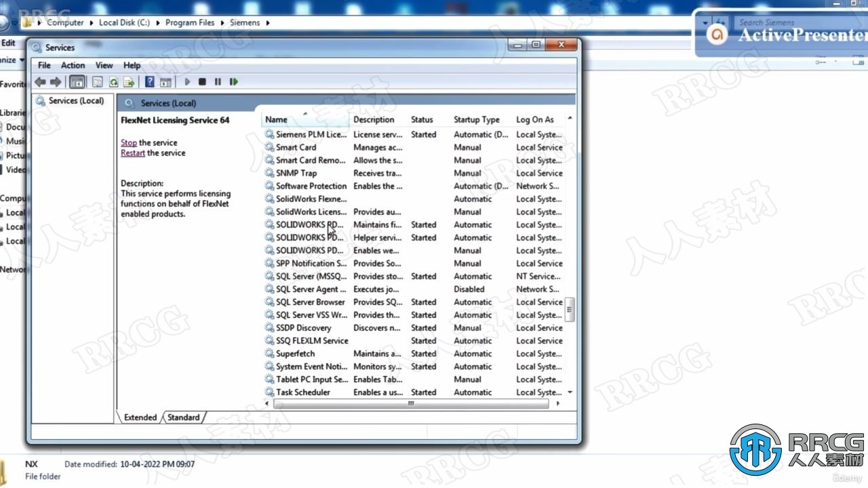Viewport: 868px width, 488px height.
Task: Click gear icon next to SSDP Discovery
Action: pyautogui.click(x=269, y=327)
